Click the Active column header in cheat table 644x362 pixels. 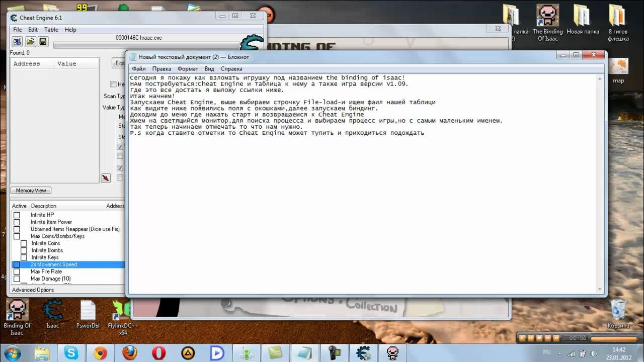(x=19, y=206)
